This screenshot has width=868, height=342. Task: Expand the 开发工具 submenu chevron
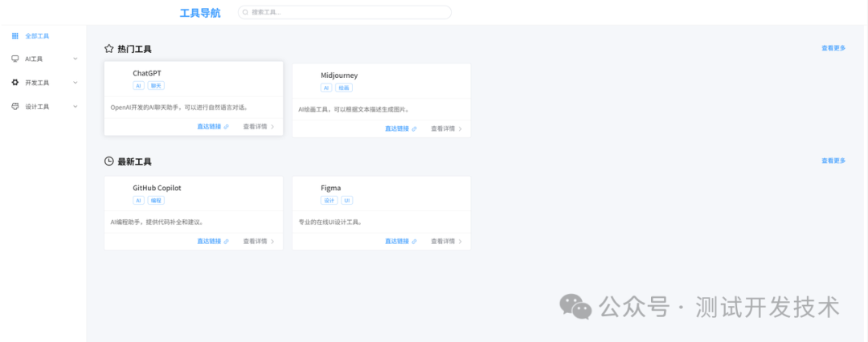(76, 82)
